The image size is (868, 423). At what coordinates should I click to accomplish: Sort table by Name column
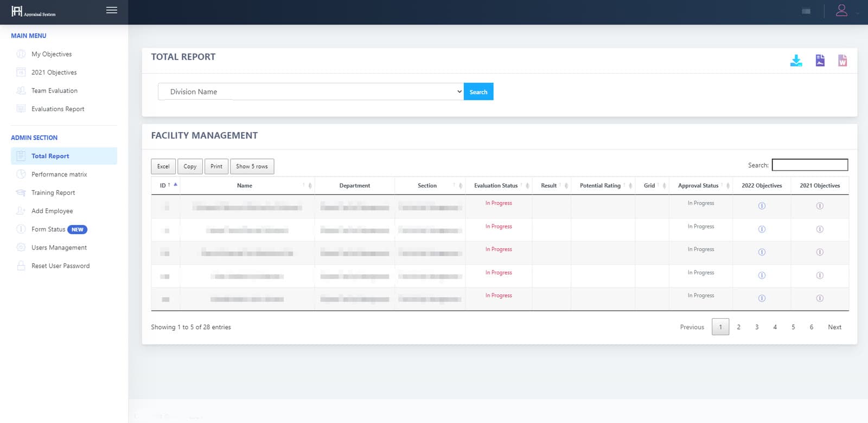247,185
